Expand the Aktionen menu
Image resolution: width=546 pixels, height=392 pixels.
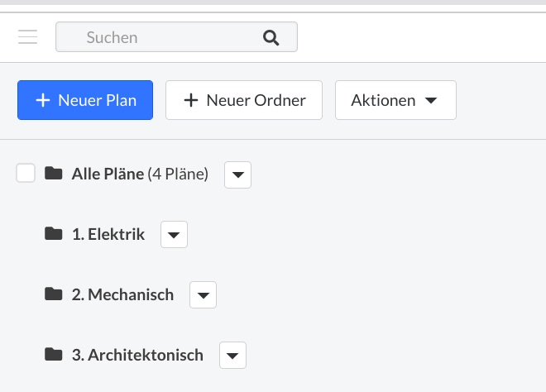[x=395, y=100]
